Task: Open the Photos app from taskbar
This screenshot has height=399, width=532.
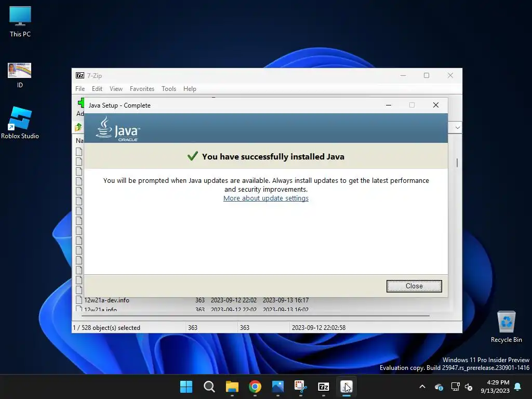Action: pyautogui.click(x=278, y=387)
